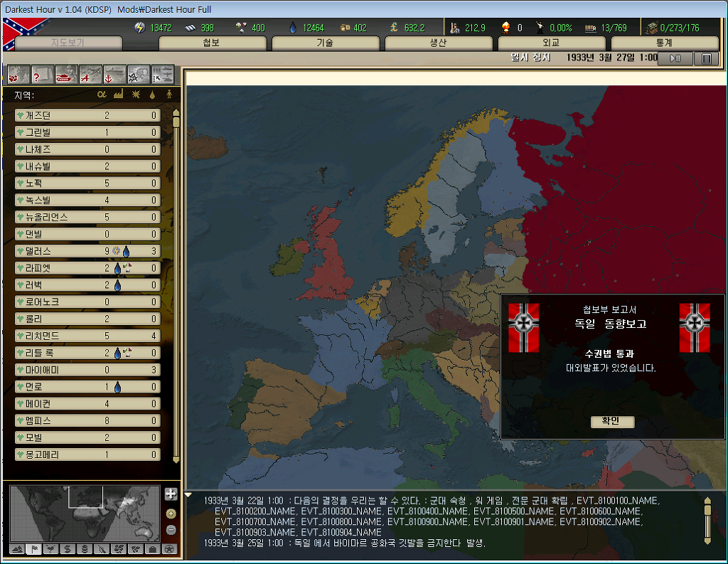
Task: Open the unit selection list icon
Action: pos(163,75)
